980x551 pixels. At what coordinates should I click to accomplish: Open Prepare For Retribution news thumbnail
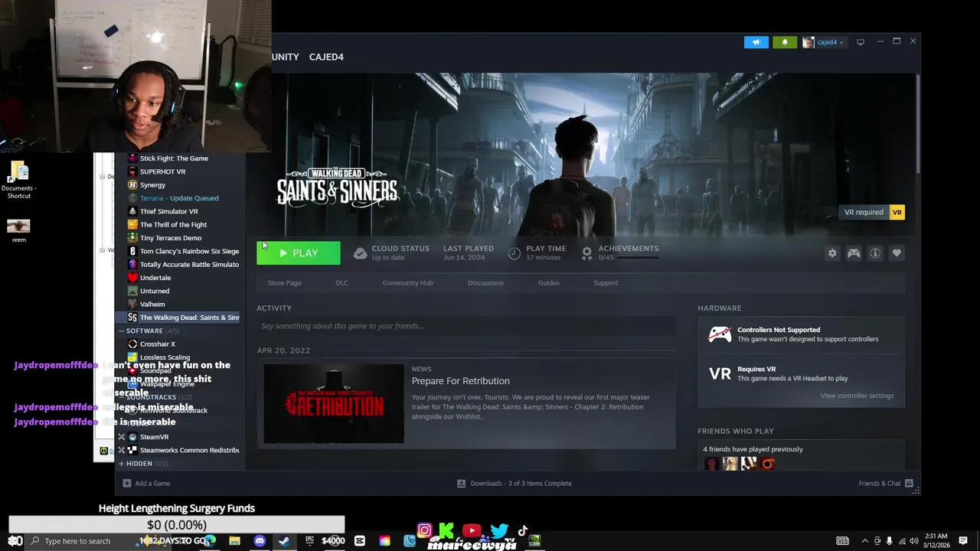pyautogui.click(x=334, y=404)
